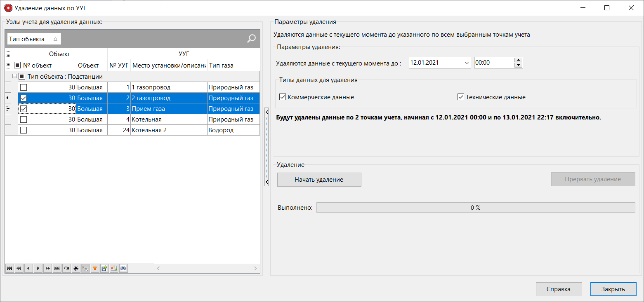Refresh the data grid
644x302 pixels.
(66, 268)
